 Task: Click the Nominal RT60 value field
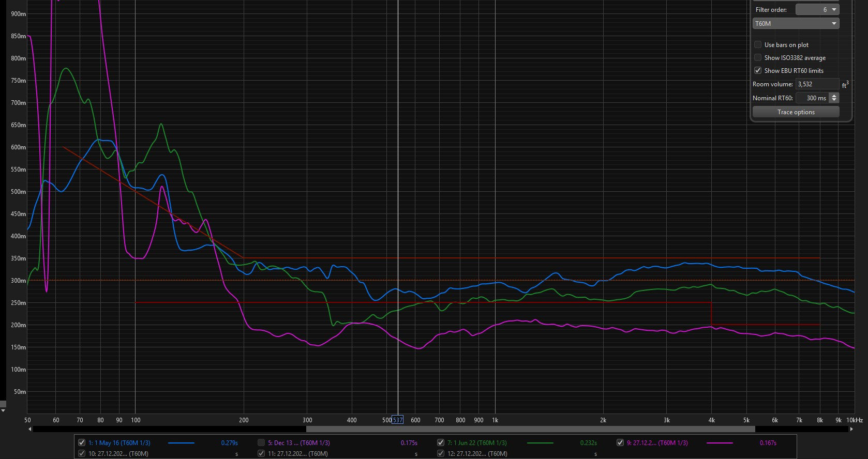[x=812, y=98]
